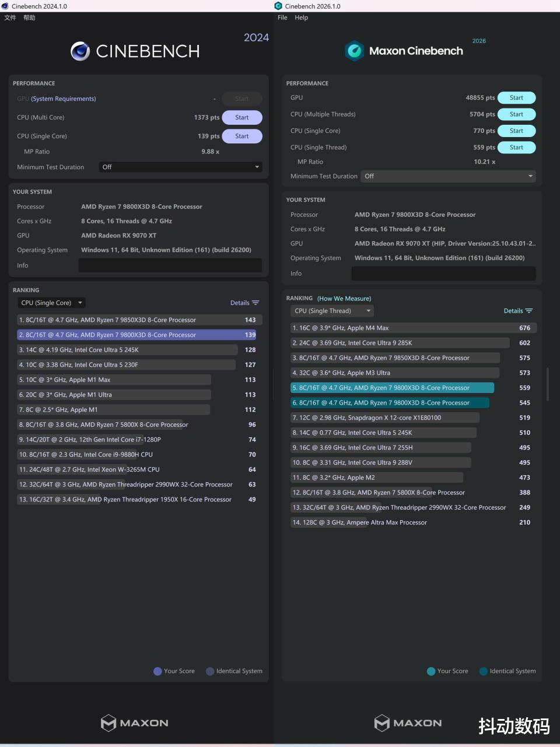Open the How We Measure link

[x=344, y=299]
